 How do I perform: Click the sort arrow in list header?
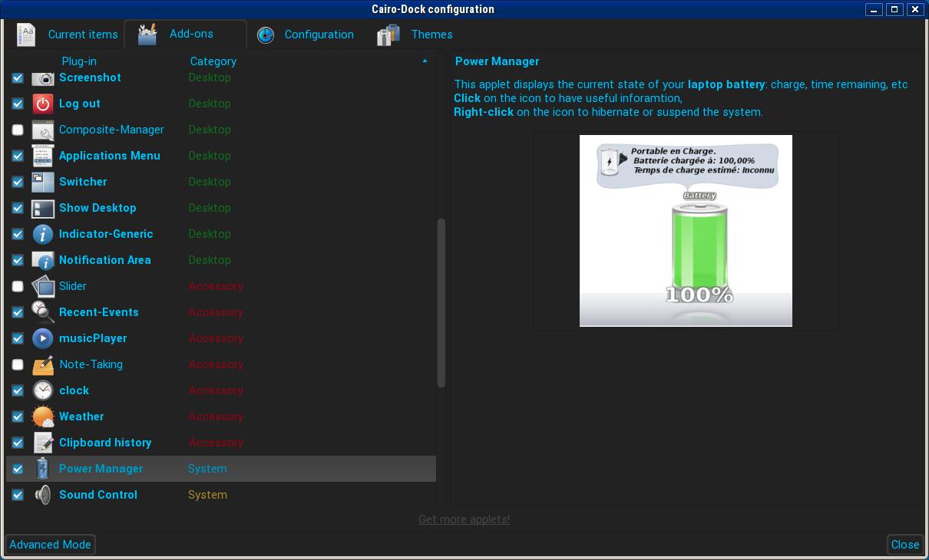(x=425, y=61)
